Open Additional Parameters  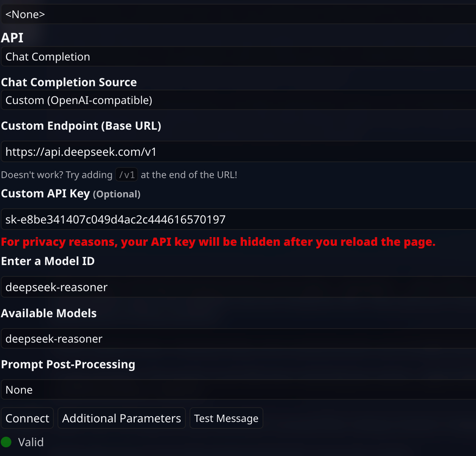121,418
